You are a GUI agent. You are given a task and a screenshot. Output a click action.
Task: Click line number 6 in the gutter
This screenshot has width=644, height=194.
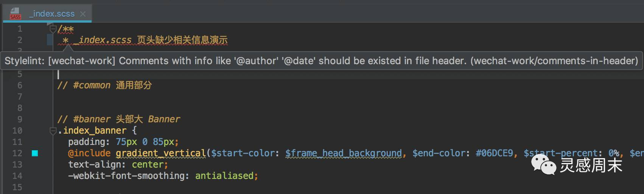click(x=20, y=85)
